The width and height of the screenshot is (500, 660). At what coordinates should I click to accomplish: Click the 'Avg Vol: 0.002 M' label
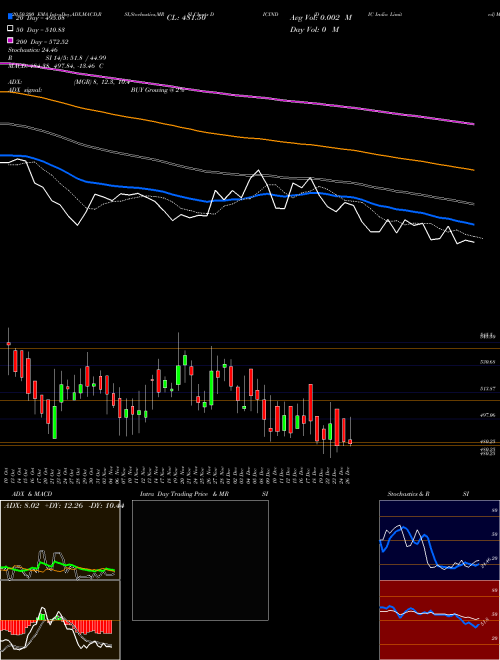pyautogui.click(x=321, y=17)
